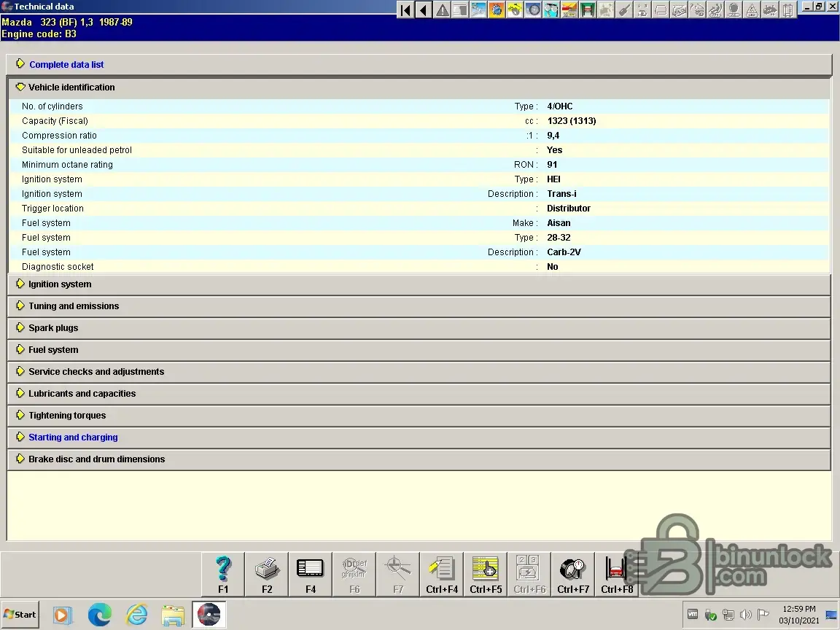Viewport: 840px width, 630px height.
Task: Click the Aisan fuel system make value
Action: pyautogui.click(x=559, y=223)
